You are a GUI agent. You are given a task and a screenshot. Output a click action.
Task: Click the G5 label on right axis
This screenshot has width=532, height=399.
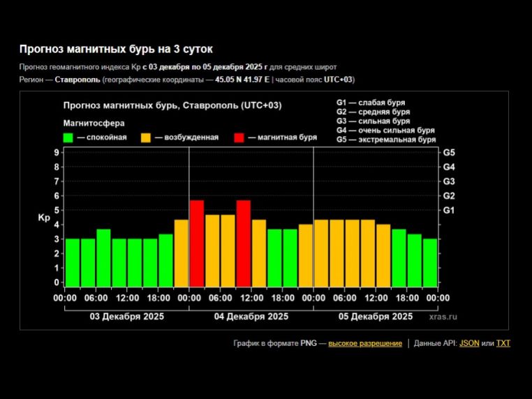[449, 152]
